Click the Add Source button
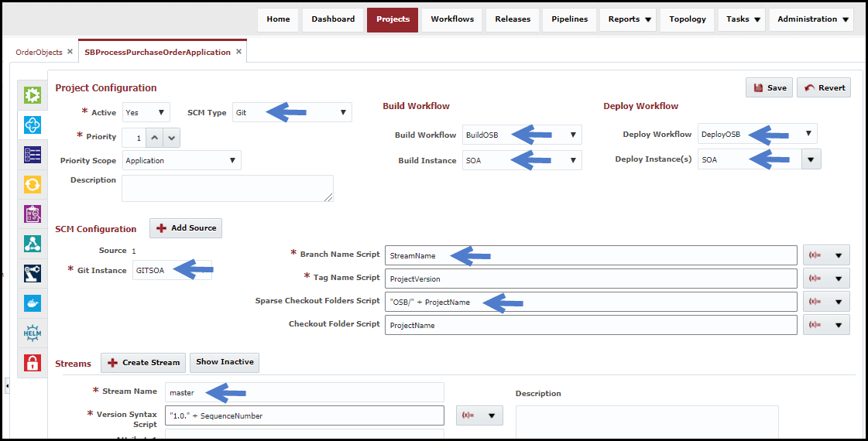The width and height of the screenshot is (868, 441). click(x=186, y=228)
